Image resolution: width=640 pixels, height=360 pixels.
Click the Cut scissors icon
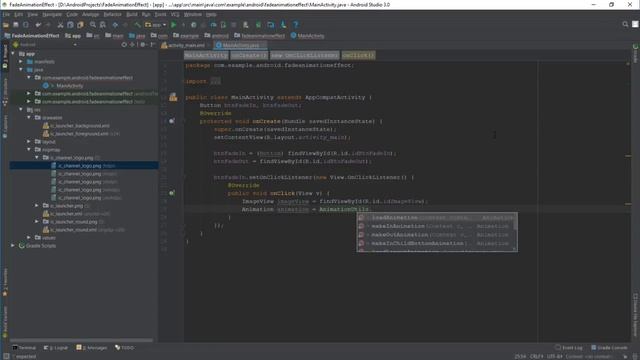tap(60, 25)
